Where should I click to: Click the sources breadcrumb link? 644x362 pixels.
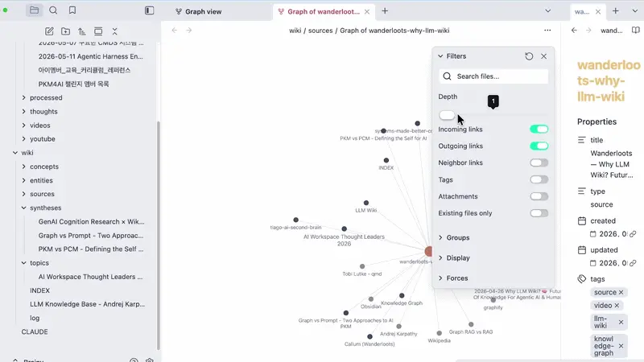click(320, 31)
